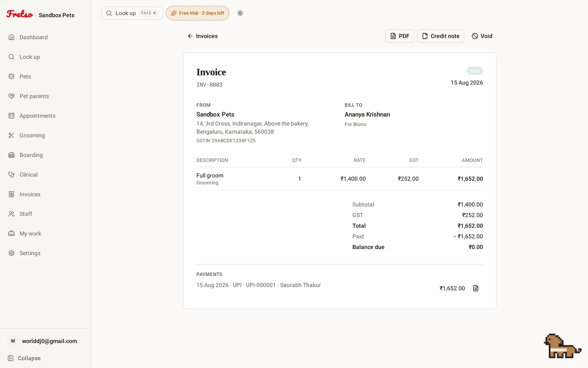The image size is (588, 368).
Task: Download the invoice PDF
Action: (x=400, y=36)
